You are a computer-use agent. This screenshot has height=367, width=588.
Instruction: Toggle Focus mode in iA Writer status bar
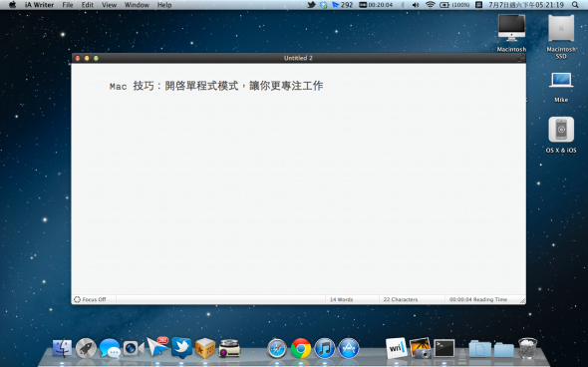pos(90,299)
